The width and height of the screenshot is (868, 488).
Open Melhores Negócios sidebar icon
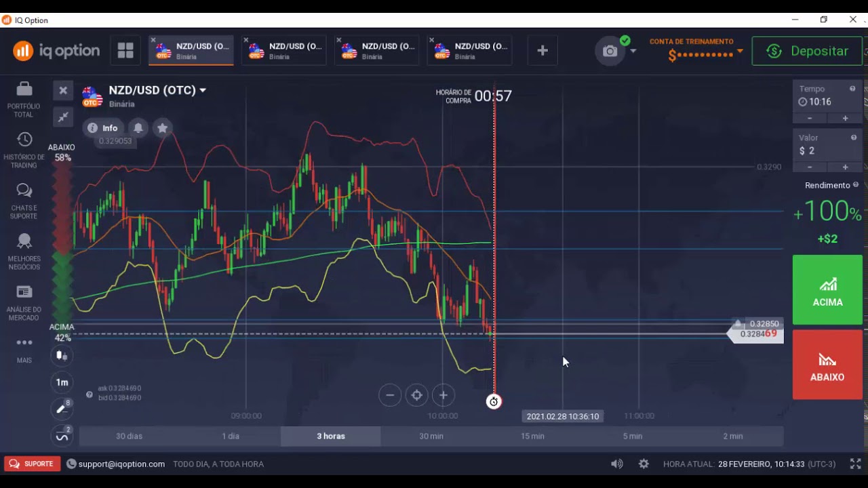[x=24, y=241]
